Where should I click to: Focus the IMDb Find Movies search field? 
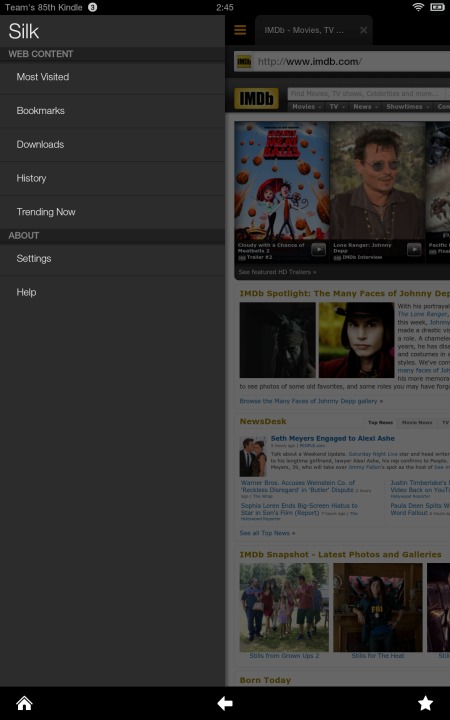367,94
